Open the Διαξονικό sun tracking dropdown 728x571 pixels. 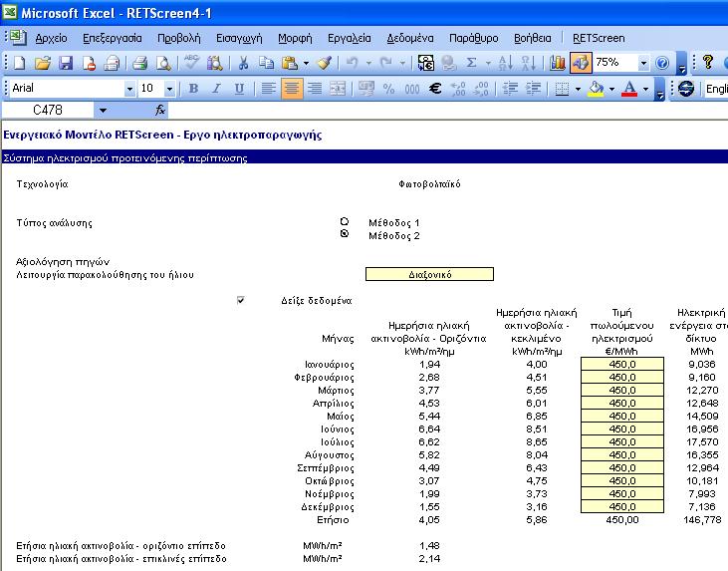(429, 274)
